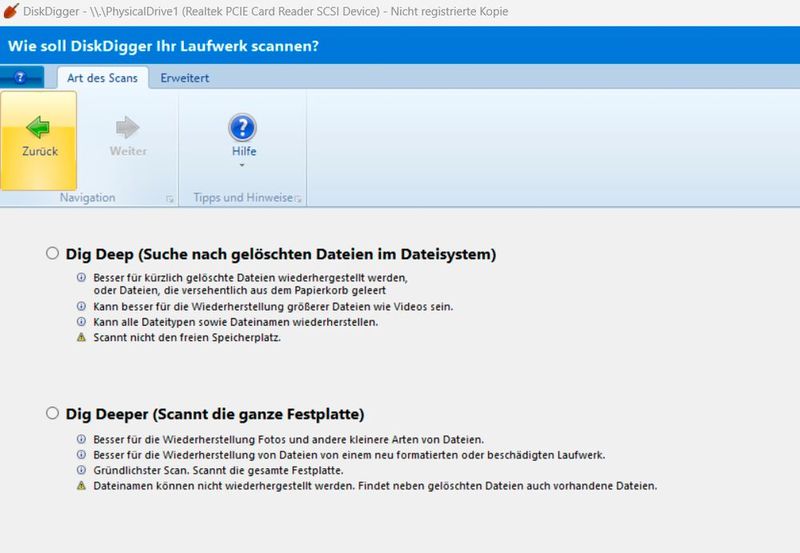Image resolution: width=800 pixels, height=553 pixels.
Task: Click the green Zurück arrow button
Action: (x=39, y=141)
